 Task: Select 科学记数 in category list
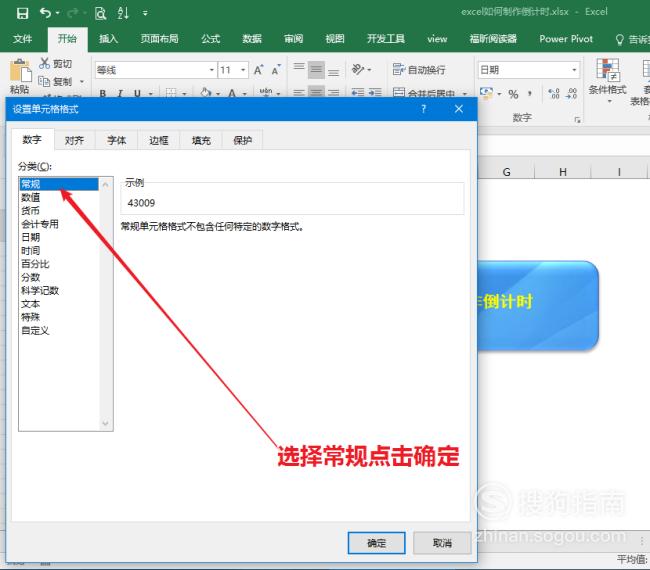[x=59, y=290]
